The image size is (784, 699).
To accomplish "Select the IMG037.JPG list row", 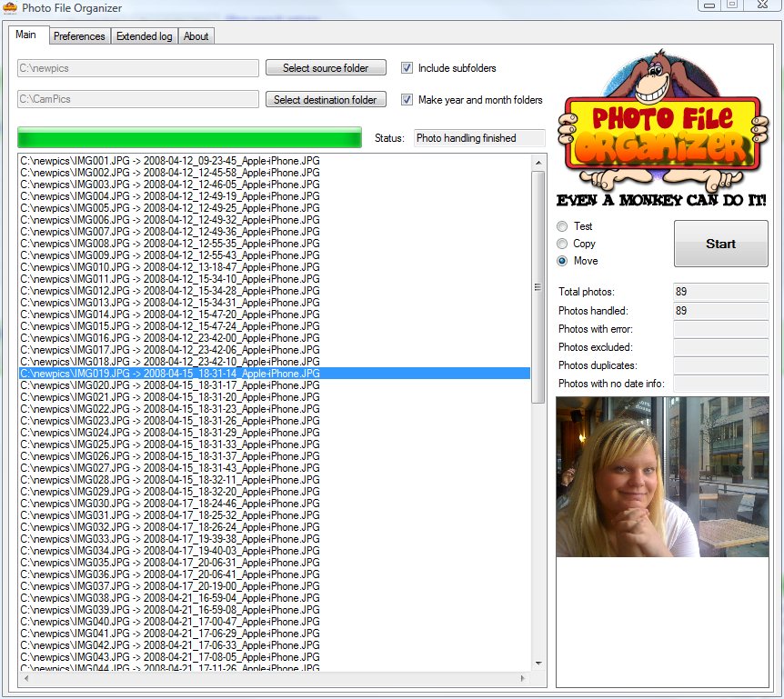I will pyautogui.click(x=275, y=586).
